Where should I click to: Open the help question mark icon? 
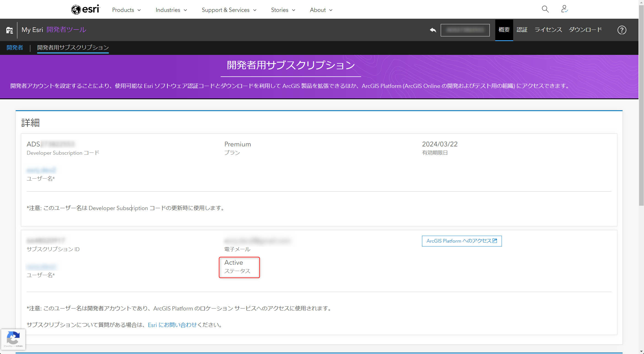click(x=622, y=30)
